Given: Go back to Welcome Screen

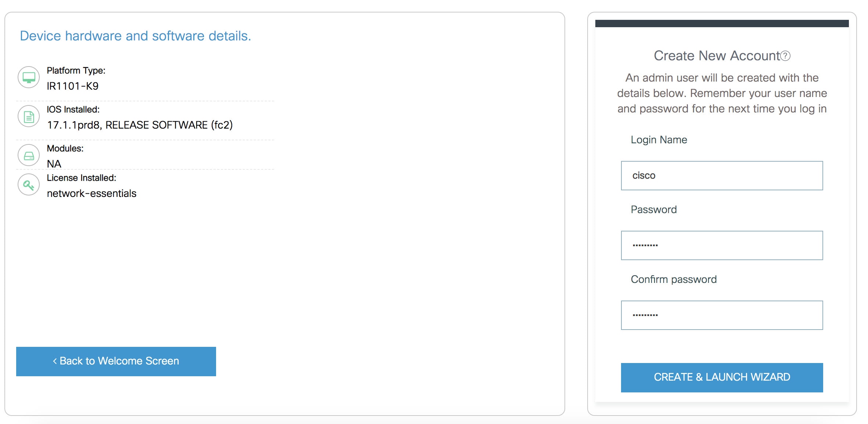Looking at the screenshot, I should pyautogui.click(x=116, y=362).
